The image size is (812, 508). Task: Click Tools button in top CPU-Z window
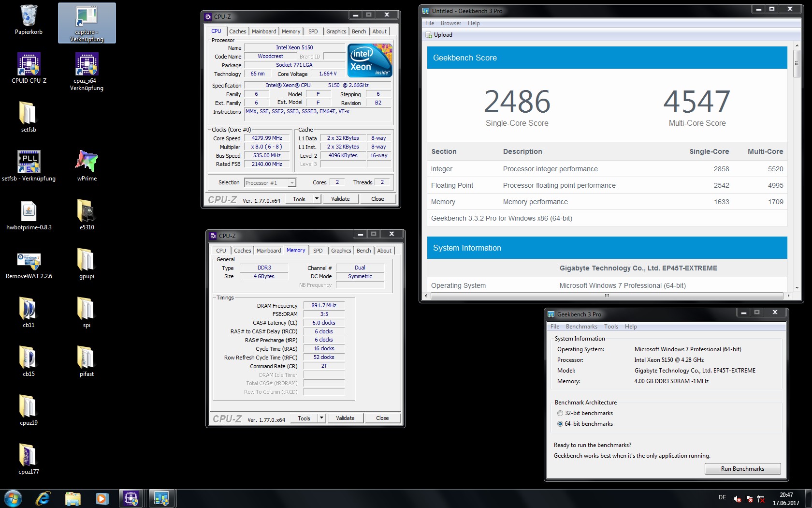pos(299,199)
